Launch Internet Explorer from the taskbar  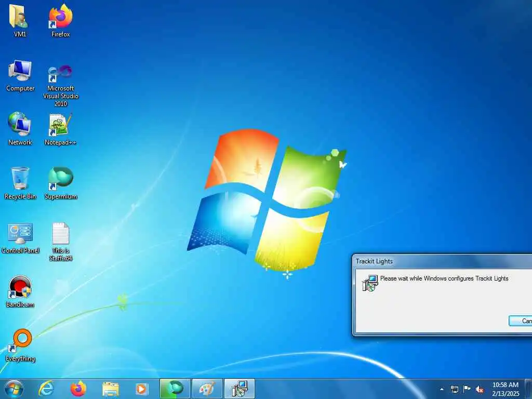(x=46, y=389)
